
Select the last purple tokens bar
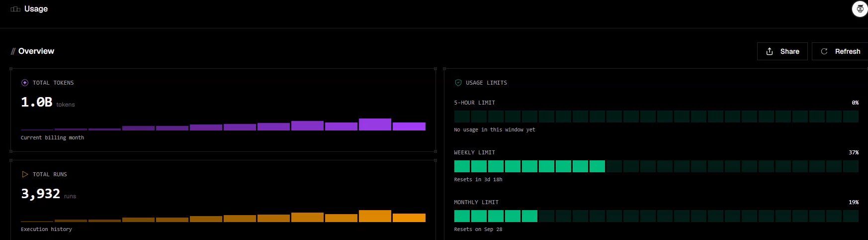coord(409,126)
